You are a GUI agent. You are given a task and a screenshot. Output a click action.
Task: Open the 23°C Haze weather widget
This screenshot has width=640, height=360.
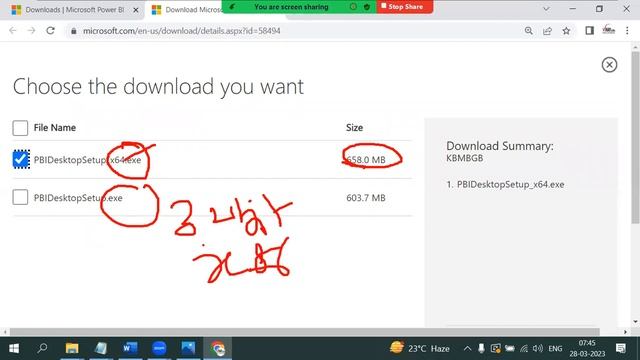pos(419,348)
